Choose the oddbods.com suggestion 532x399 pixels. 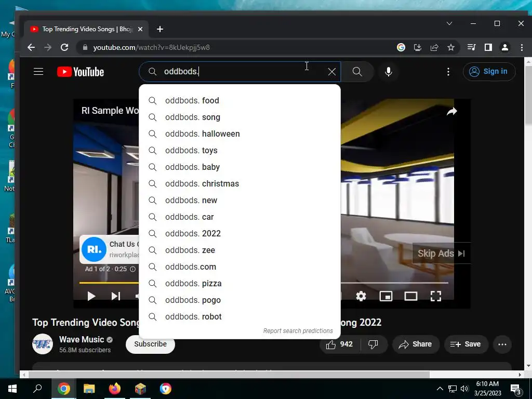[240, 267]
